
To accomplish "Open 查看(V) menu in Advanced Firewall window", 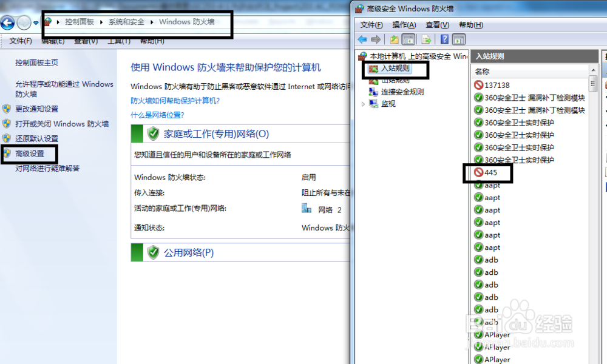I will coord(438,25).
